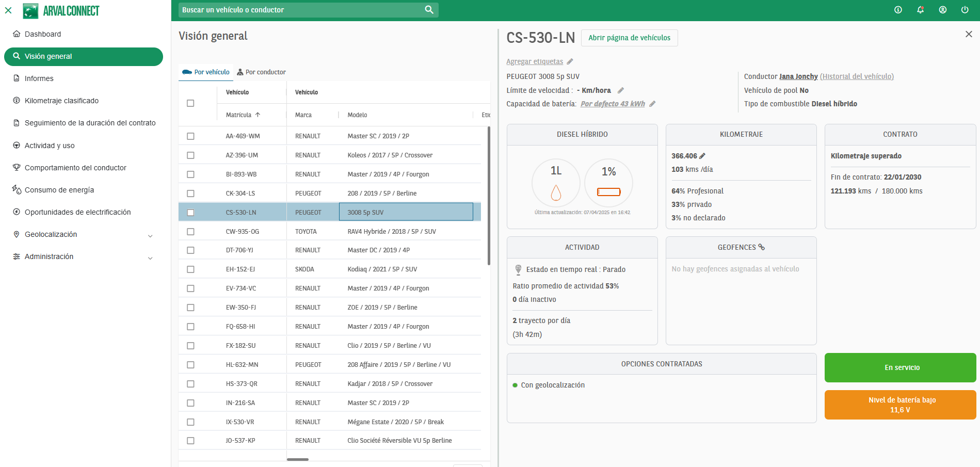
Task: Click Agregar etiquetas link
Action: pos(535,61)
